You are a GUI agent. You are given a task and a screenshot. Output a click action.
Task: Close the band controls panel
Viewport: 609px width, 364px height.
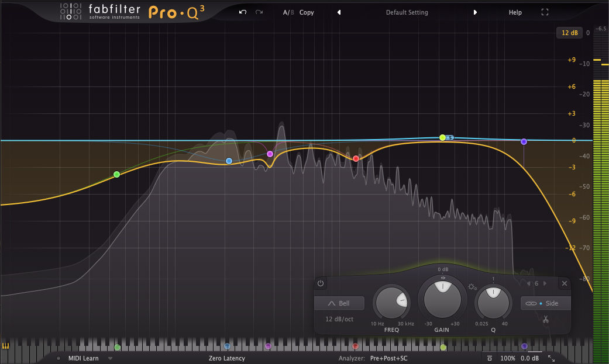coord(565,283)
